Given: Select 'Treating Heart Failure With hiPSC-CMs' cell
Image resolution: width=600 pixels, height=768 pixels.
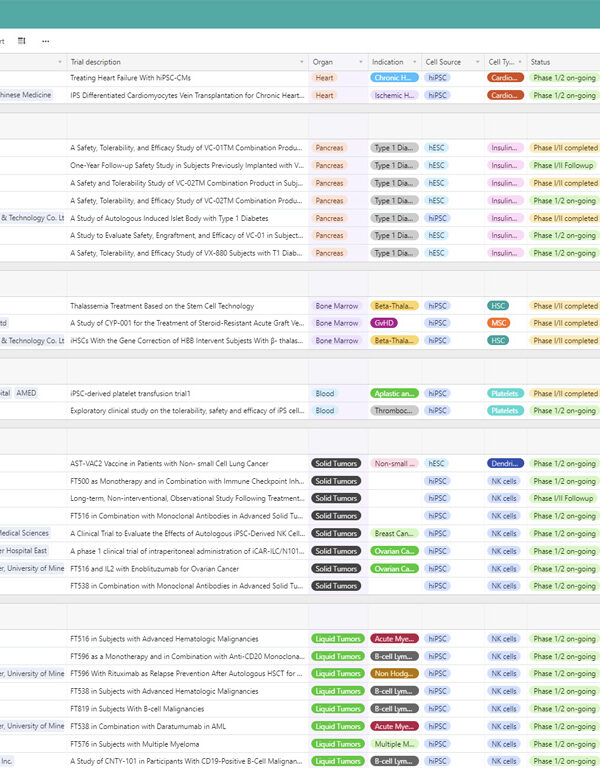Looking at the screenshot, I should (188, 78).
